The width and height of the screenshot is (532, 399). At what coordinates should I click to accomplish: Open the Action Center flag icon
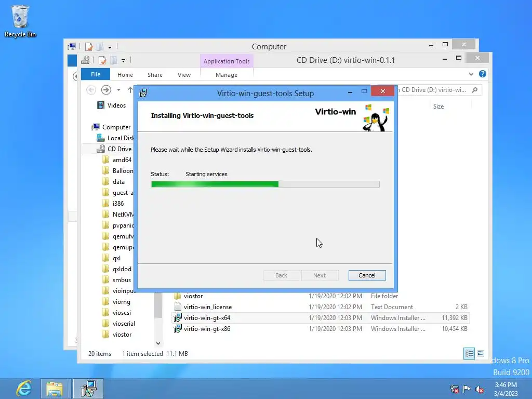467,389
